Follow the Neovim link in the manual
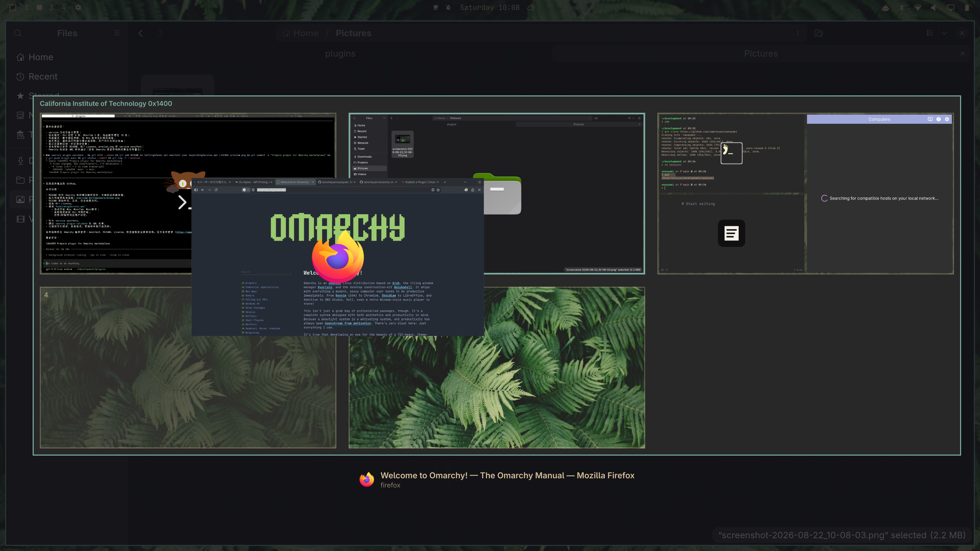 click(341, 295)
